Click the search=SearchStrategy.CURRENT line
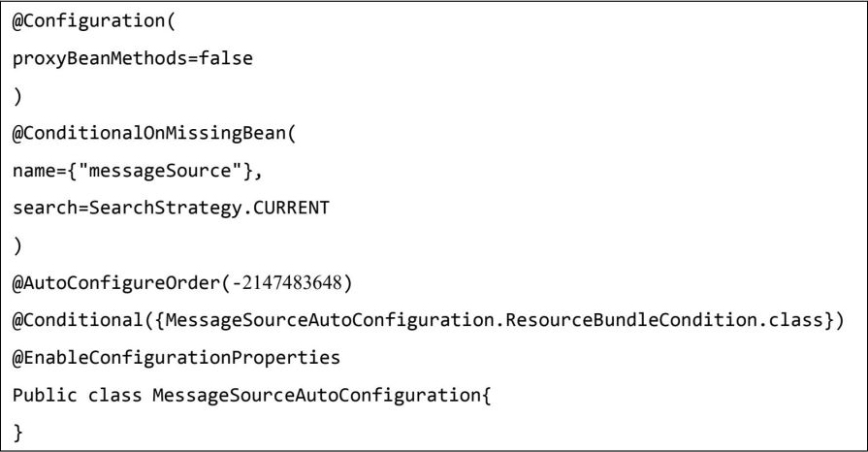Image resolution: width=868 pixels, height=452 pixels. pyautogui.click(x=170, y=208)
